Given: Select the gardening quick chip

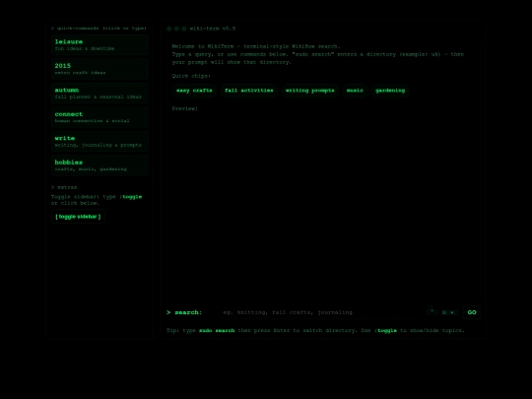Looking at the screenshot, I should click(x=390, y=91).
